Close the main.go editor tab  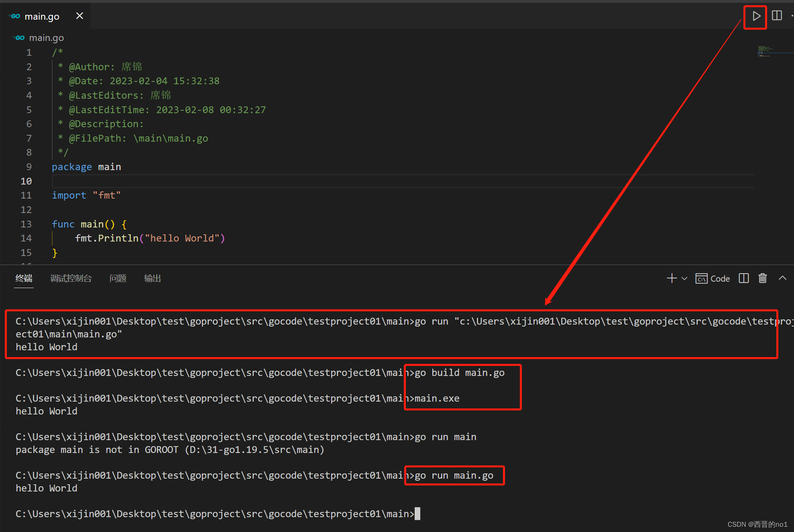79,16
